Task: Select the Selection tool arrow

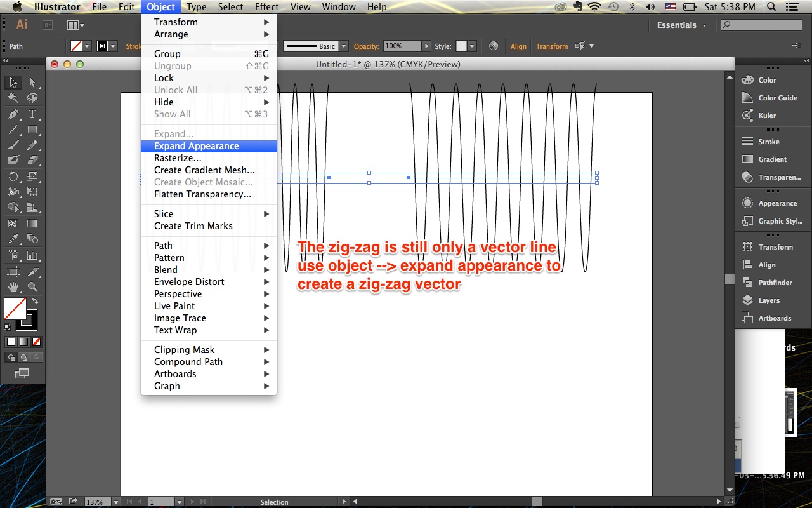Action: pos(13,83)
